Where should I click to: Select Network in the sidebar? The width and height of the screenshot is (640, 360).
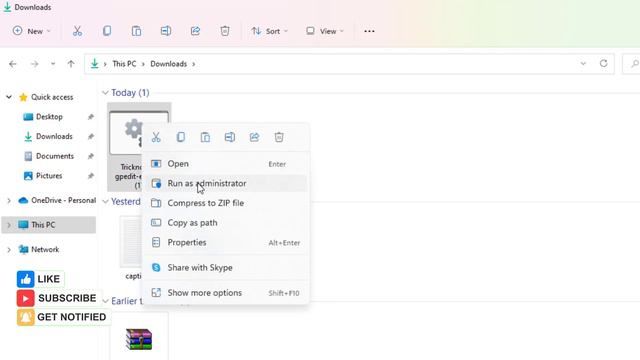tap(45, 249)
